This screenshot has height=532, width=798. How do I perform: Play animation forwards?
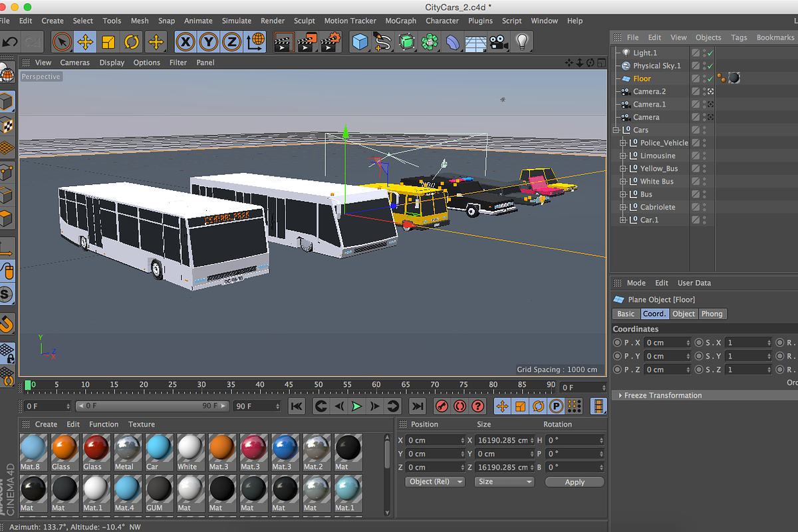pos(357,406)
